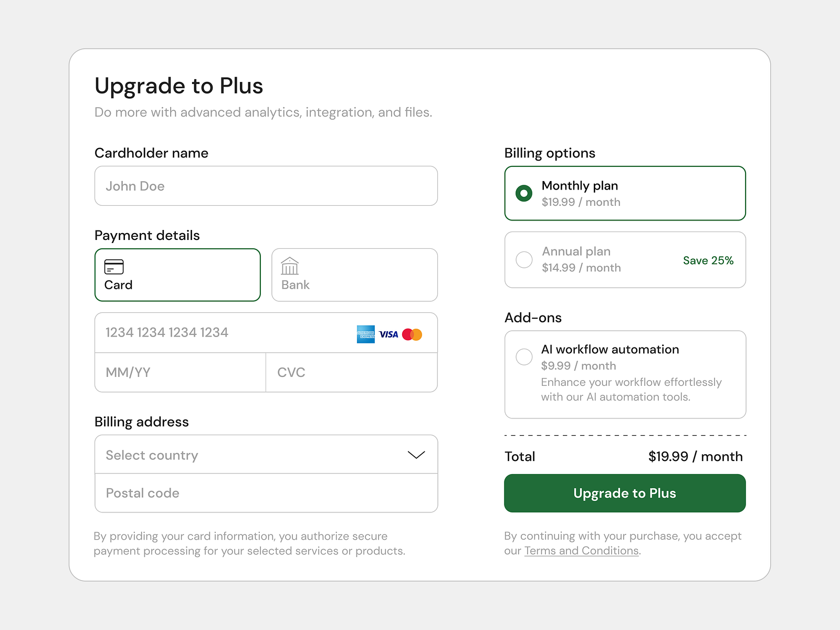Click the credit card icon above Card label
Image resolution: width=840 pixels, height=630 pixels.
click(x=114, y=267)
